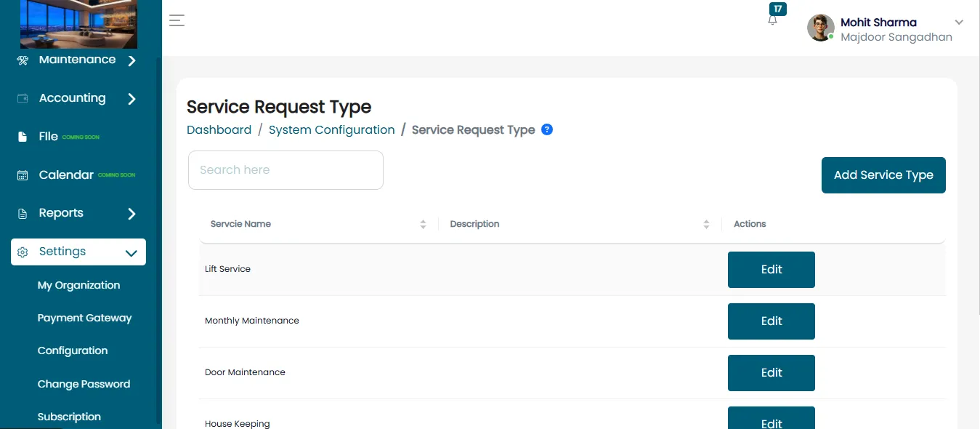Open the File menu item label
This screenshot has height=429, width=980.
click(x=49, y=137)
